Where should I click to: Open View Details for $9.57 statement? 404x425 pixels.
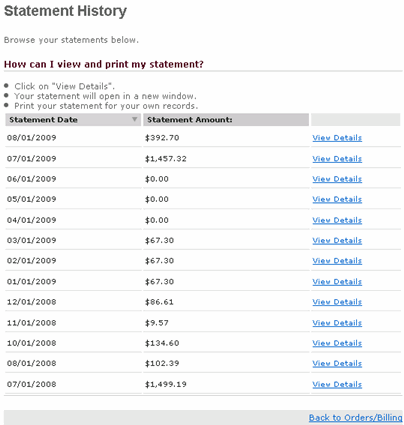point(337,323)
